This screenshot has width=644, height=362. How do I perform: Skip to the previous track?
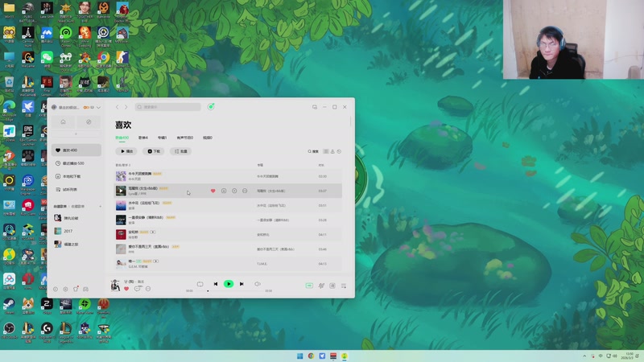coord(216,284)
